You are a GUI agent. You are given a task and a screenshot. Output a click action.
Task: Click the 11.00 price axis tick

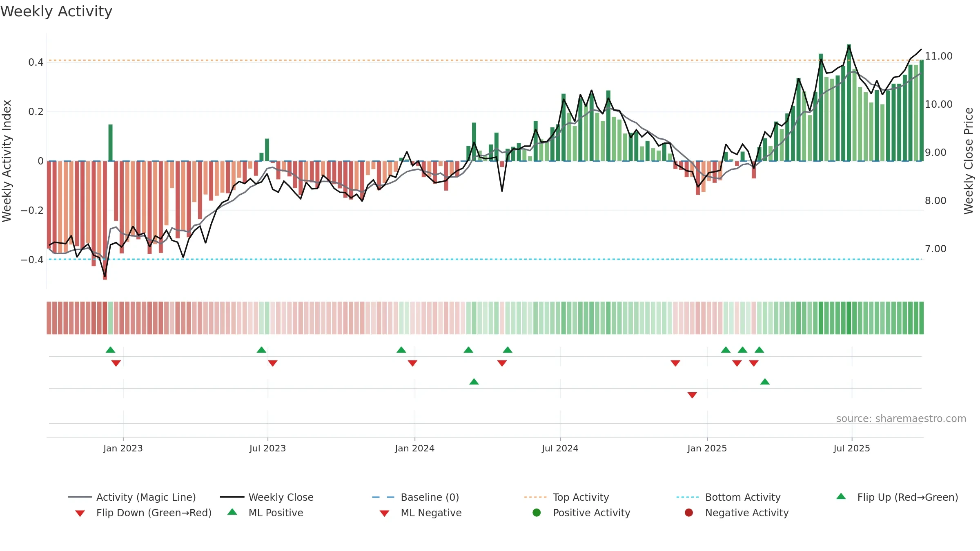point(938,56)
